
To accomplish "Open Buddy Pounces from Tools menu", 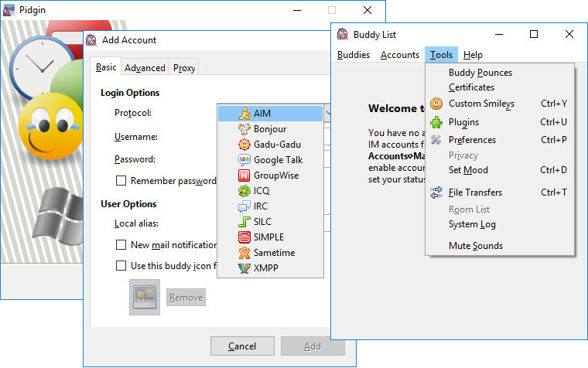I will click(x=500, y=73).
